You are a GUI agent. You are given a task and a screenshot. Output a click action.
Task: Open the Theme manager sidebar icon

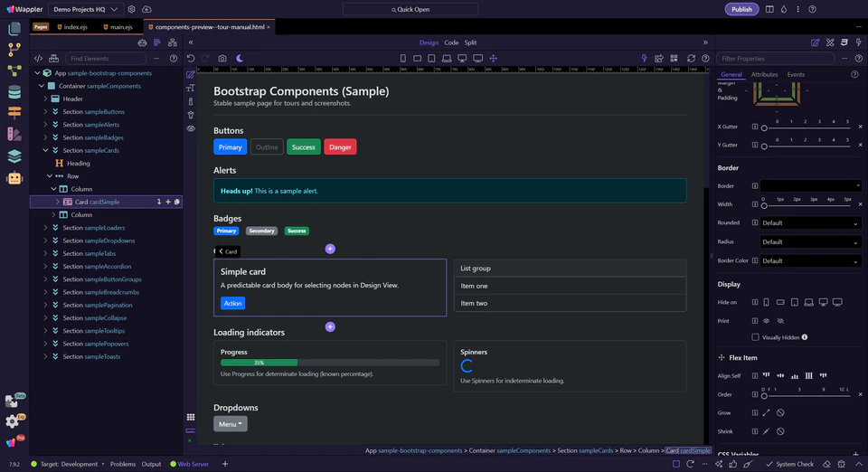(x=14, y=134)
